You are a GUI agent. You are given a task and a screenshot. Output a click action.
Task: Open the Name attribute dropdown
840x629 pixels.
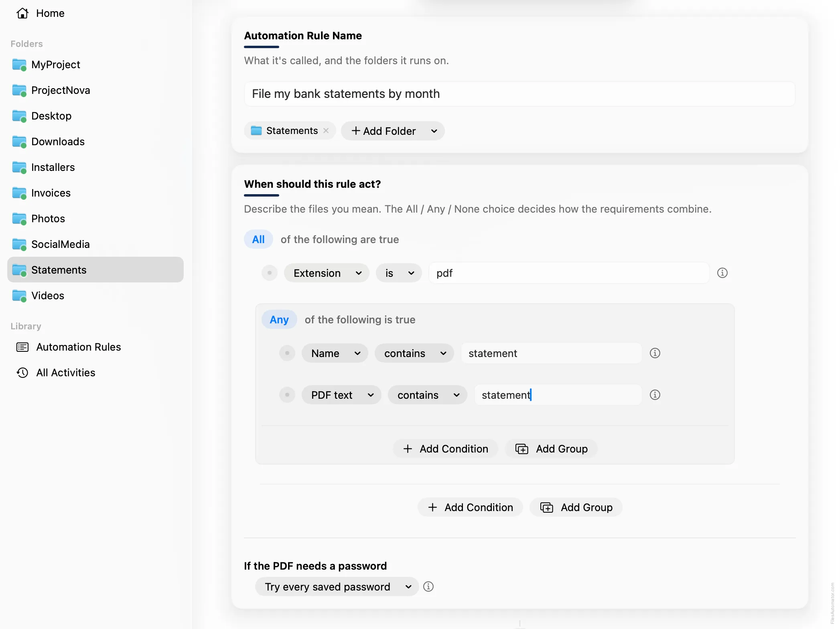(x=335, y=353)
